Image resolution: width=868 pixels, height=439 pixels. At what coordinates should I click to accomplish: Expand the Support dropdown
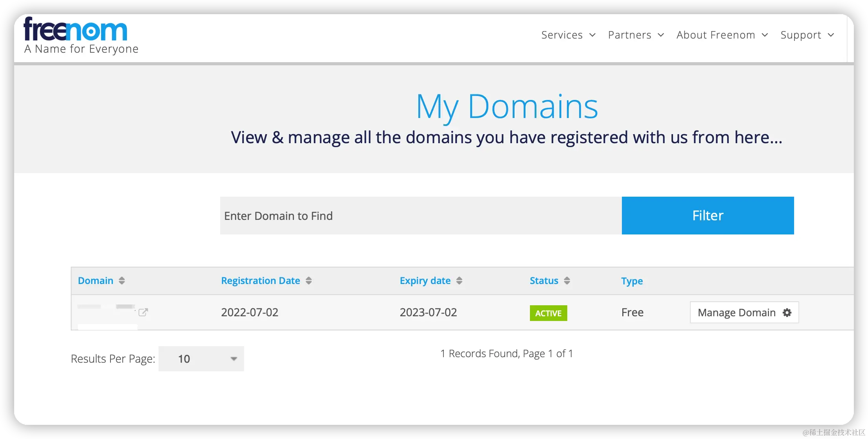pyautogui.click(x=801, y=35)
